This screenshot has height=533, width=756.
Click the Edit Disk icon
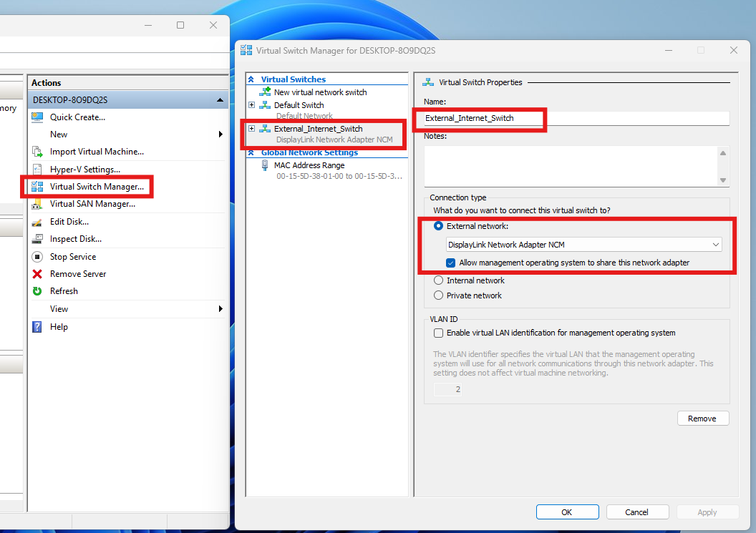[x=37, y=222]
